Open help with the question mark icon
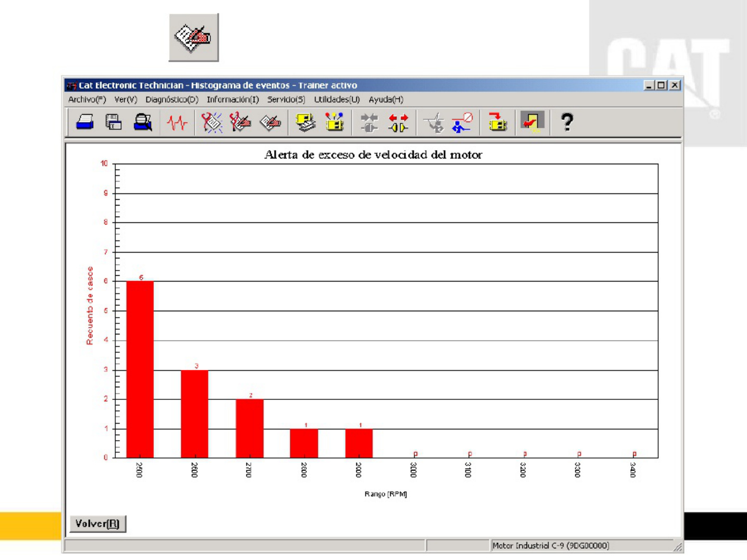This screenshot has height=560, width=747. point(567,123)
